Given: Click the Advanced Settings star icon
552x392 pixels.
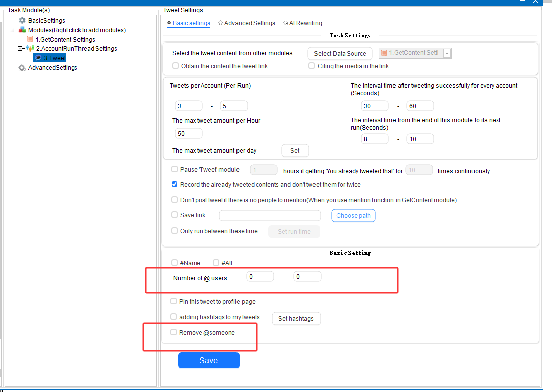Looking at the screenshot, I should pos(220,23).
